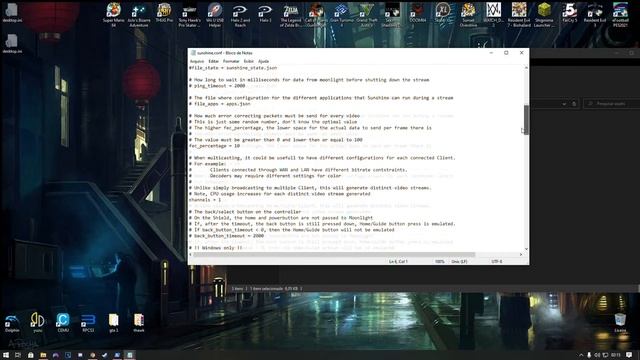
Task: Open the Ajuda menu in Notepad
Action: (x=264, y=61)
